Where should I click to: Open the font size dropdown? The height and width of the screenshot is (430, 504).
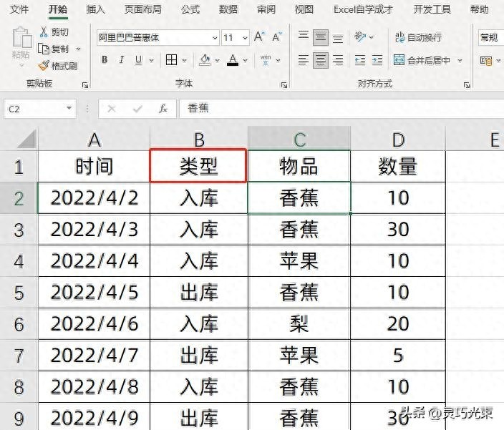(x=245, y=38)
